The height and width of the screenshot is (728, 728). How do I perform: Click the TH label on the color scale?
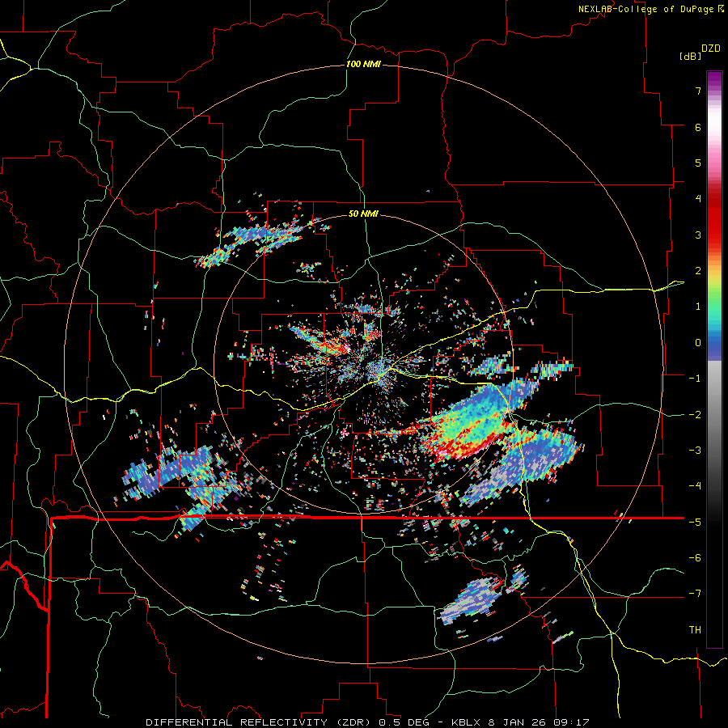pos(695,629)
